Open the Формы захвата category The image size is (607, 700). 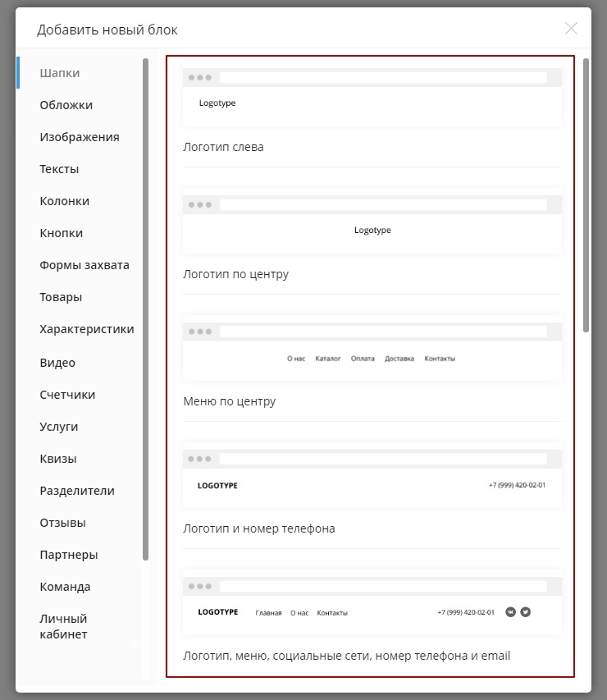coord(84,265)
